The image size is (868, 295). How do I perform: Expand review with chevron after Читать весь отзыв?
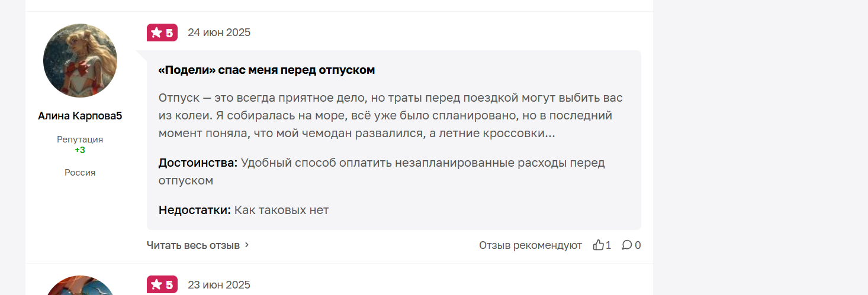247,245
